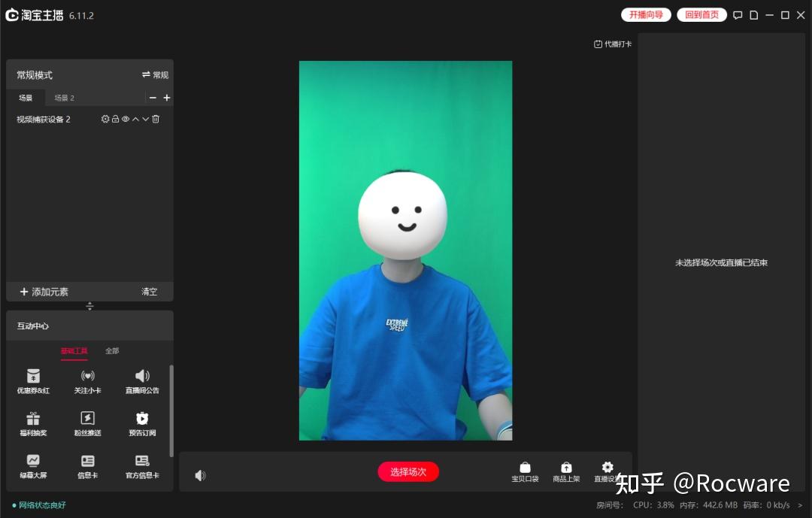Move 视频捕获设备 2 up in the list
The height and width of the screenshot is (518, 812).
click(x=135, y=119)
